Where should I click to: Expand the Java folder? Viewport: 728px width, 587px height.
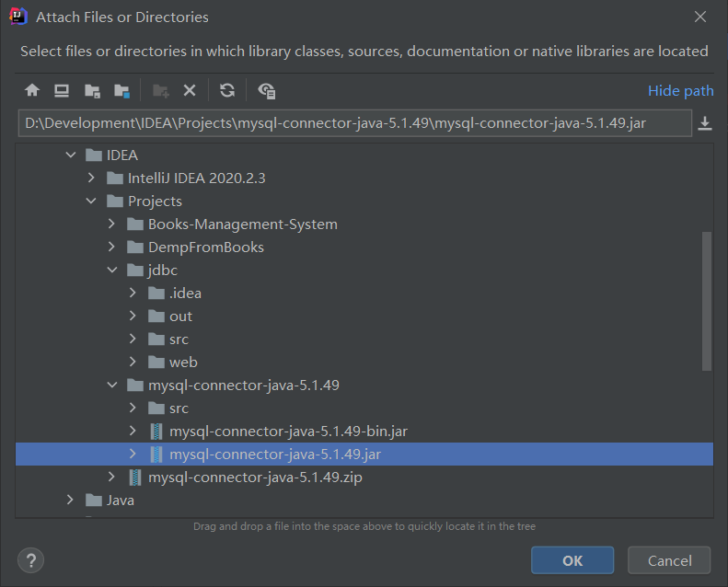point(70,500)
